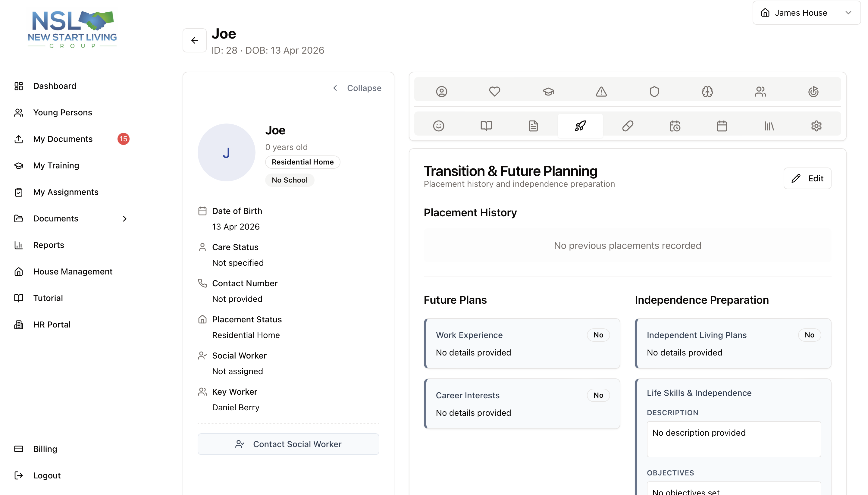This screenshot has height=495, width=868.
Task: Select the library books tab icon
Action: coord(769,126)
